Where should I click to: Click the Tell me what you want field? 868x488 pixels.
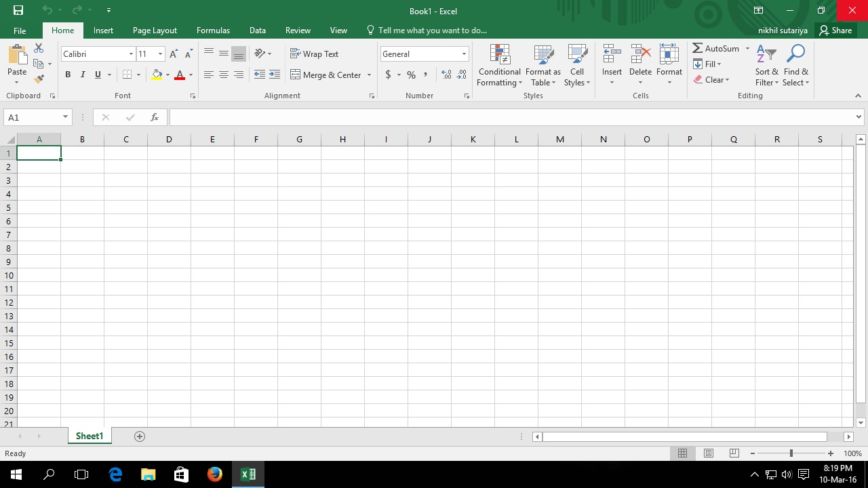click(427, 30)
